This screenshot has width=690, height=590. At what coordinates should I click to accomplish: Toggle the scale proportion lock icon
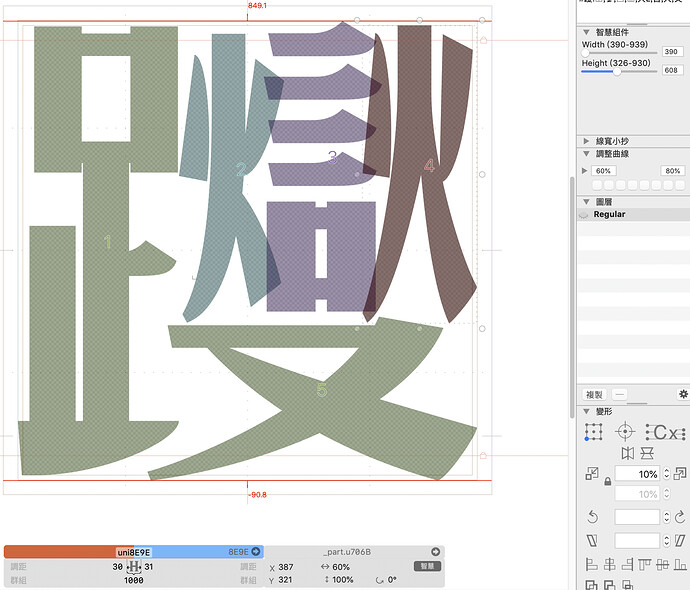pyautogui.click(x=608, y=481)
